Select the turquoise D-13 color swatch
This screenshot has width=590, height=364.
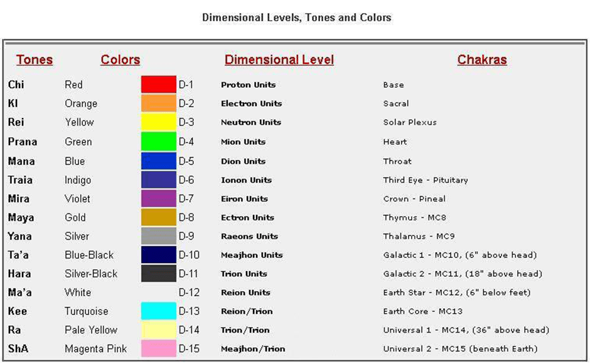158,311
